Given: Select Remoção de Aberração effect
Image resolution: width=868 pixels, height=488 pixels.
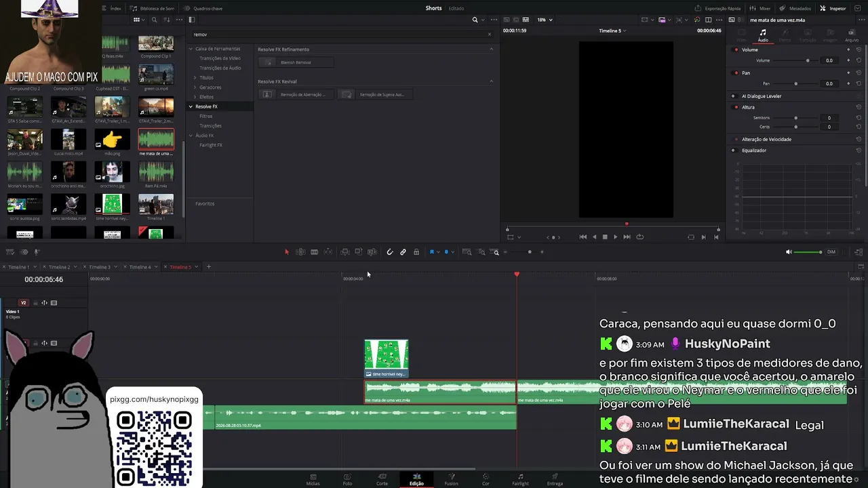Looking at the screenshot, I should [x=296, y=94].
